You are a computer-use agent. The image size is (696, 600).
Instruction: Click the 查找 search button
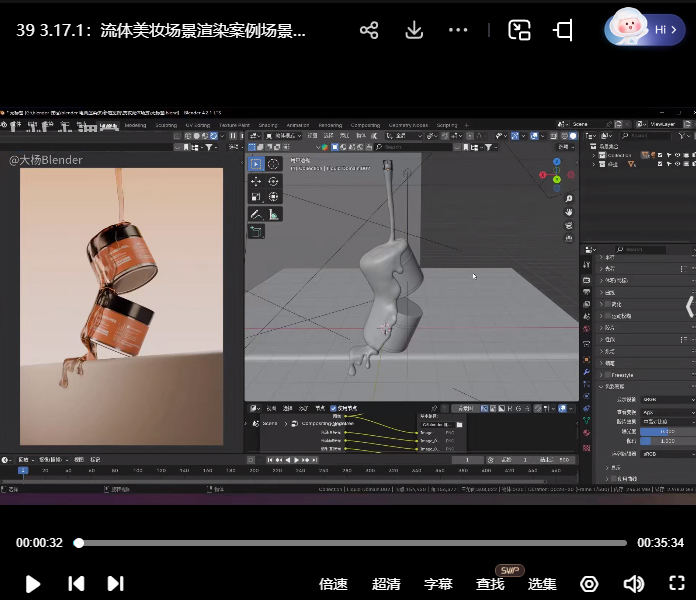[x=490, y=584]
